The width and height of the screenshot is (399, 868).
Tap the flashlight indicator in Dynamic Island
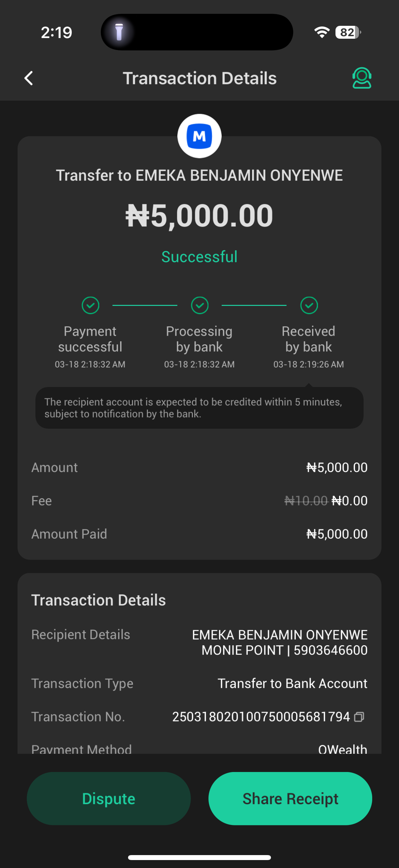119,32
